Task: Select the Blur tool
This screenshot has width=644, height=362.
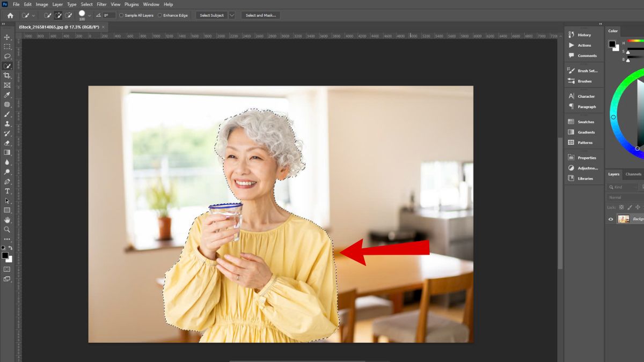Action: tap(7, 162)
